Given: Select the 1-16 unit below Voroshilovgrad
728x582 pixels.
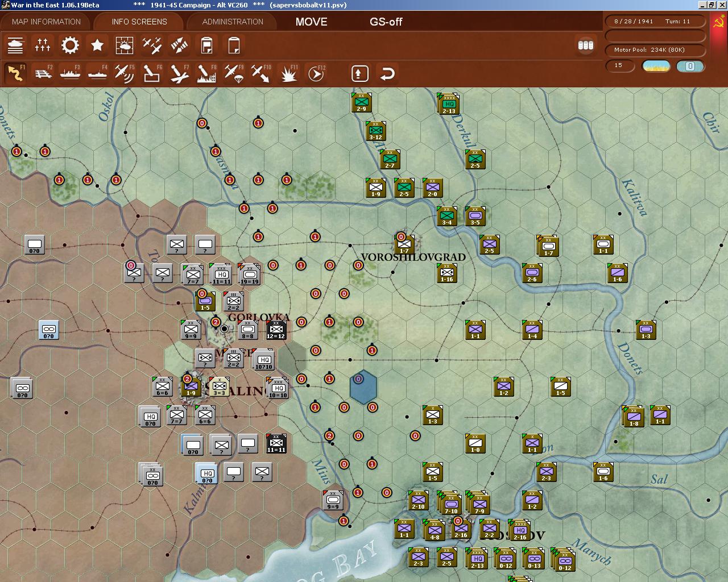Looking at the screenshot, I should 447,273.
